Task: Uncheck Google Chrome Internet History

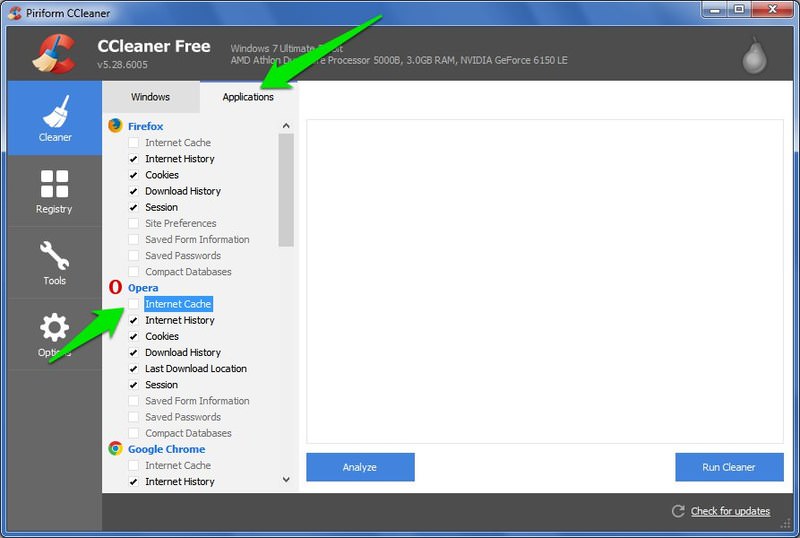Action: [133, 481]
